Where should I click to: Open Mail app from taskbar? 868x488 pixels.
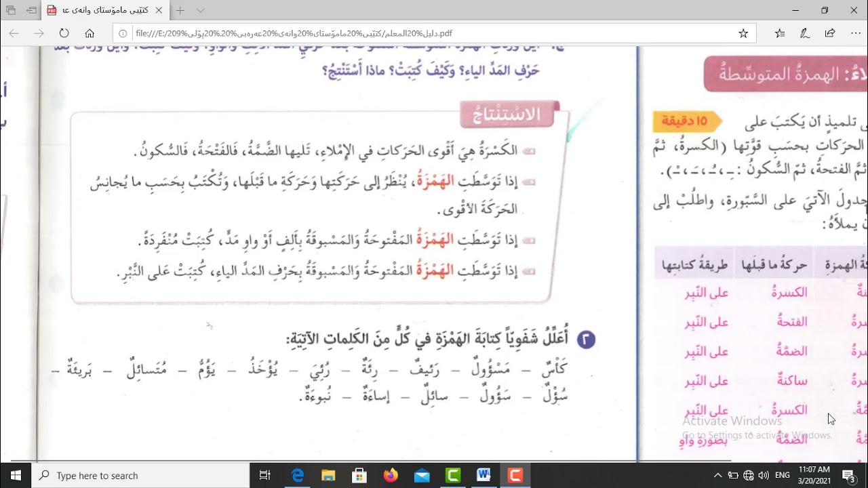coord(422,475)
